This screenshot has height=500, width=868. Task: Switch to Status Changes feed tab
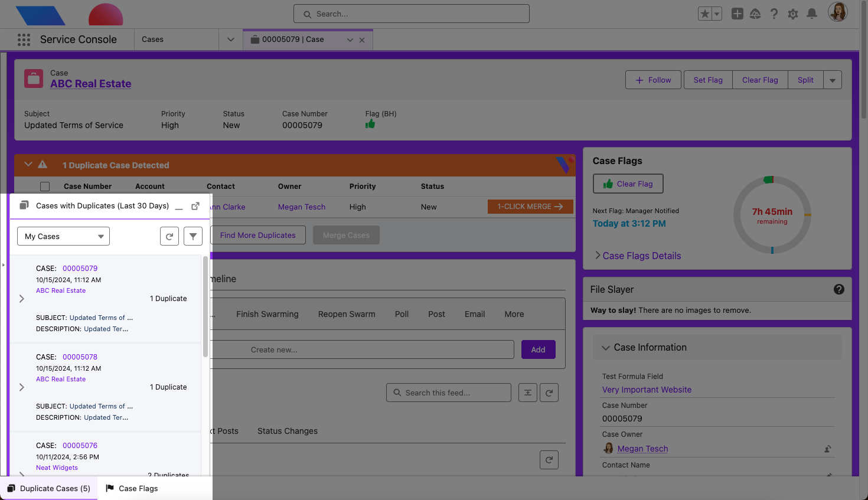tap(288, 431)
